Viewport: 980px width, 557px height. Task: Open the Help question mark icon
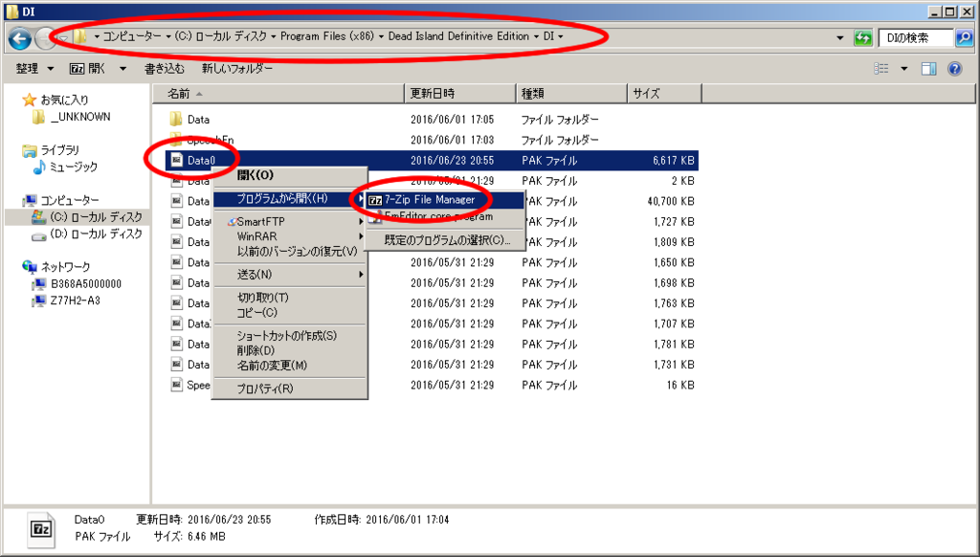[954, 68]
